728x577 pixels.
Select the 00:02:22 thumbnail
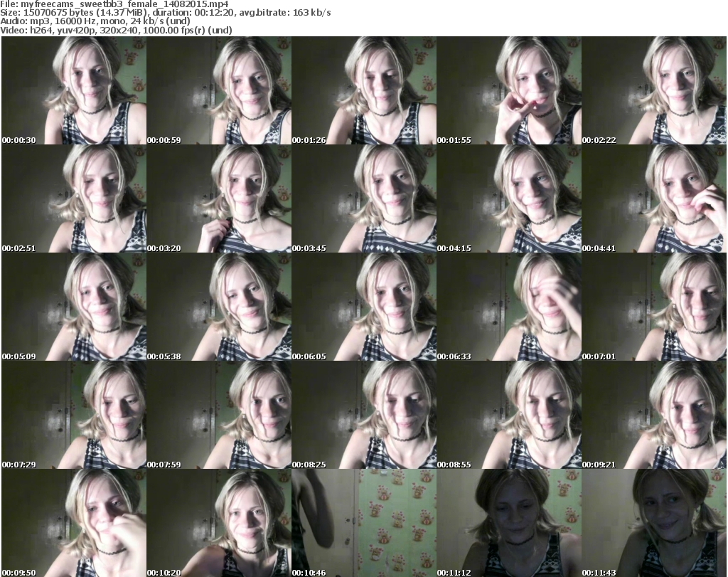pos(654,90)
